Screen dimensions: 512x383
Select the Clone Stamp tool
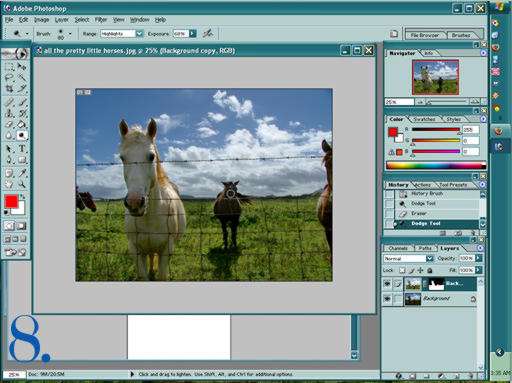point(9,113)
